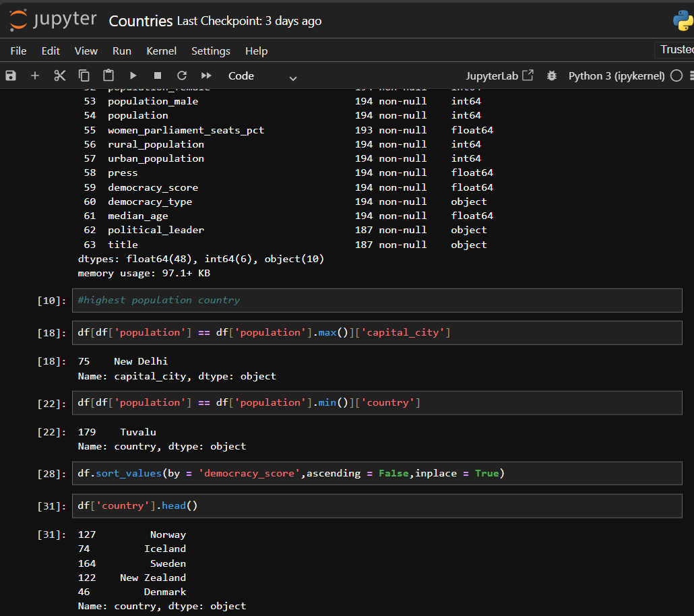
Task: Save the notebook with the disk icon
Action: click(11, 75)
